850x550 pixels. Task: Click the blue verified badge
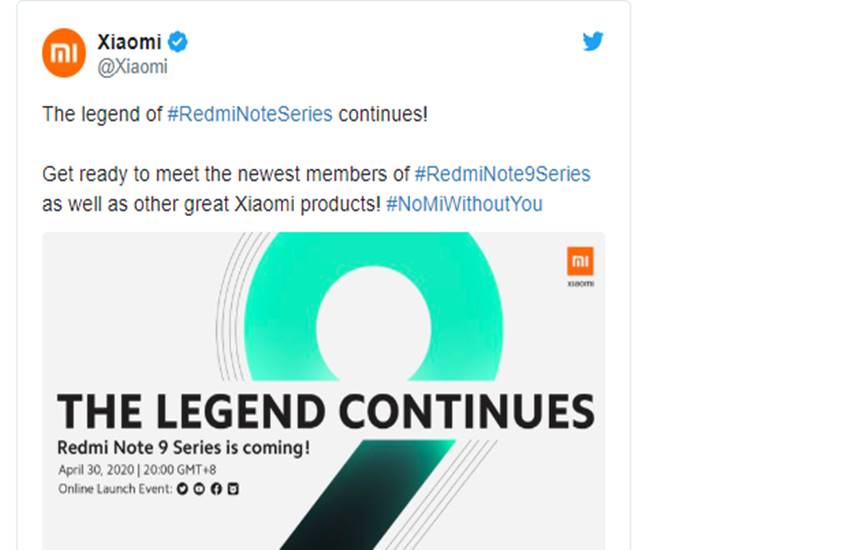tap(178, 42)
